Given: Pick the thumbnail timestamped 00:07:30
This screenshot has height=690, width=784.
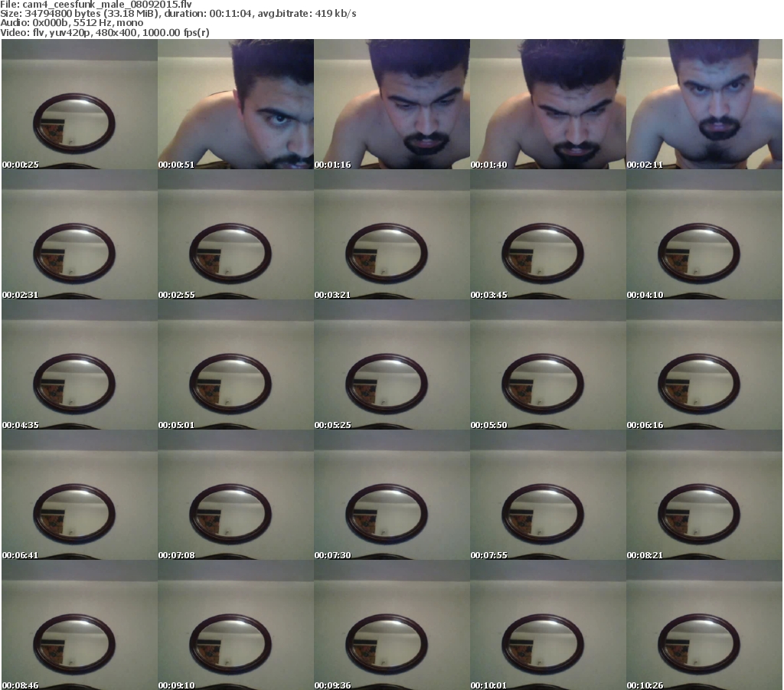Looking at the screenshot, I should [392, 495].
